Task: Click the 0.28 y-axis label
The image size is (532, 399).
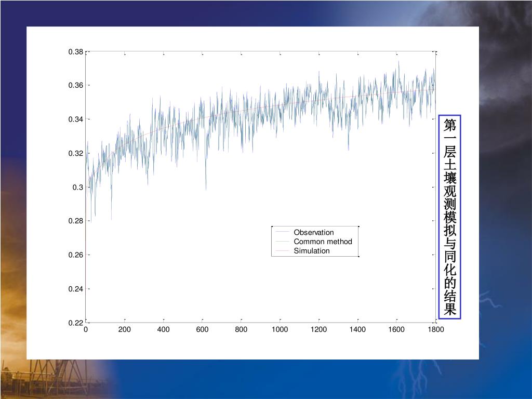Action: [76, 221]
